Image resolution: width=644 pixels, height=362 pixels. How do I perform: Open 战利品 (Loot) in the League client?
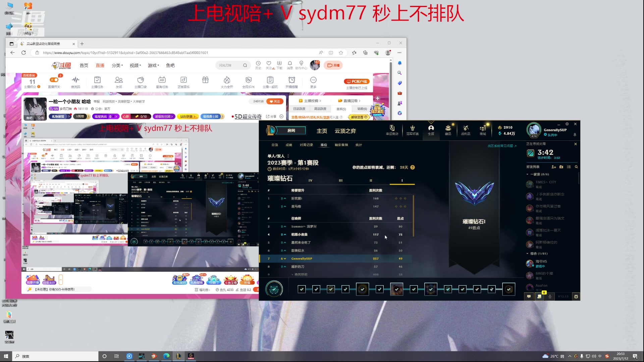[x=466, y=130]
